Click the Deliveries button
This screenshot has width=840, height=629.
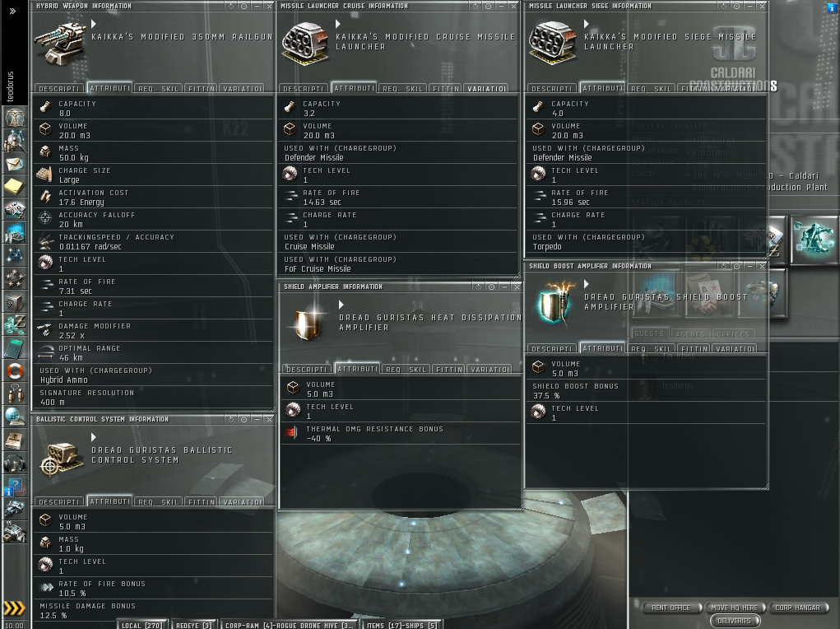pyautogui.click(x=735, y=621)
